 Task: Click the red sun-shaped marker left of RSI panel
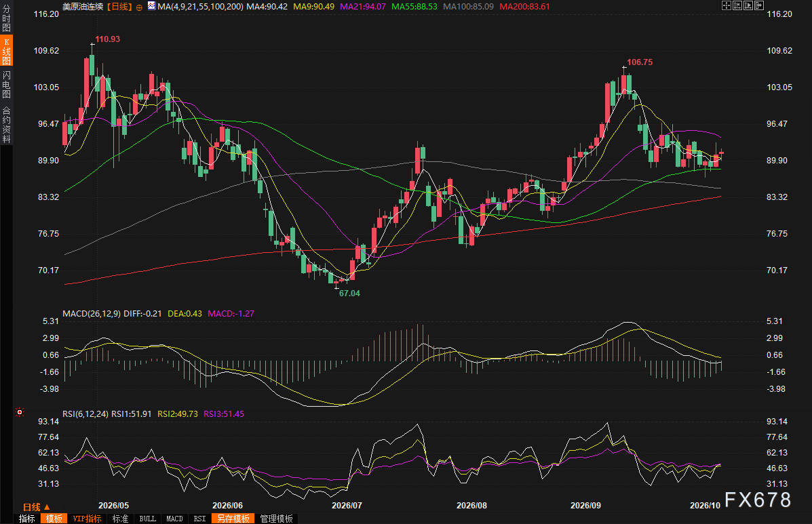tap(20, 412)
